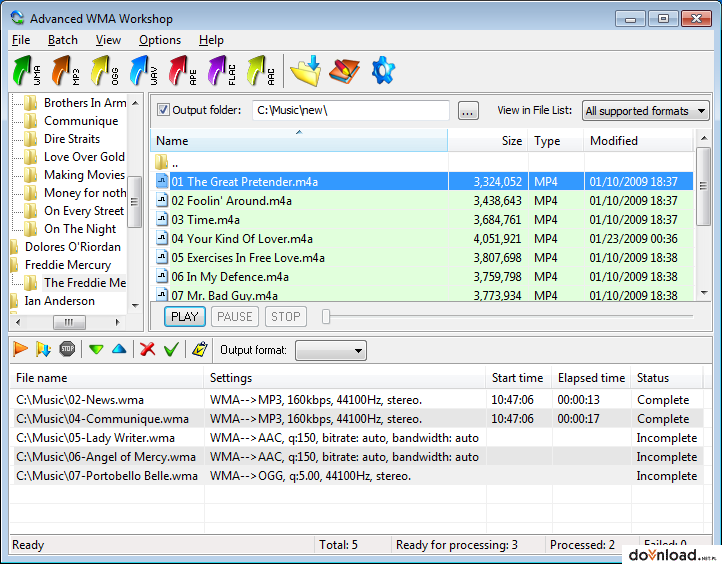This screenshot has height=564, width=722.
Task: Click the convert to AAC arrow icon
Action: tap(261, 70)
